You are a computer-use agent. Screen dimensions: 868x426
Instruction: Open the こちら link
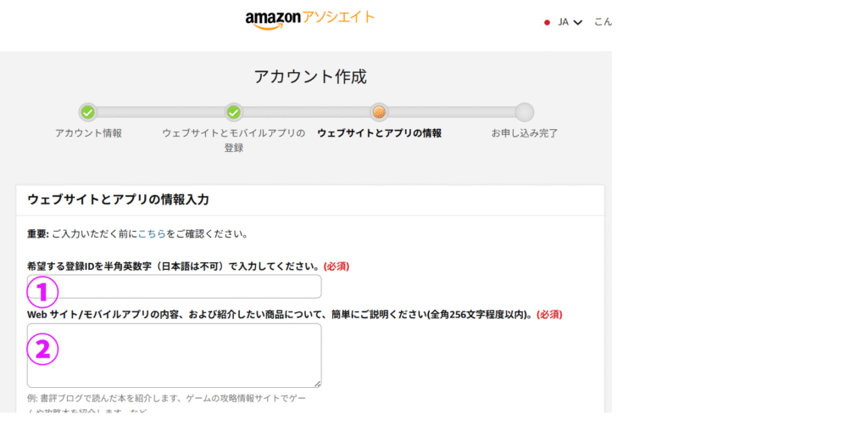click(152, 233)
